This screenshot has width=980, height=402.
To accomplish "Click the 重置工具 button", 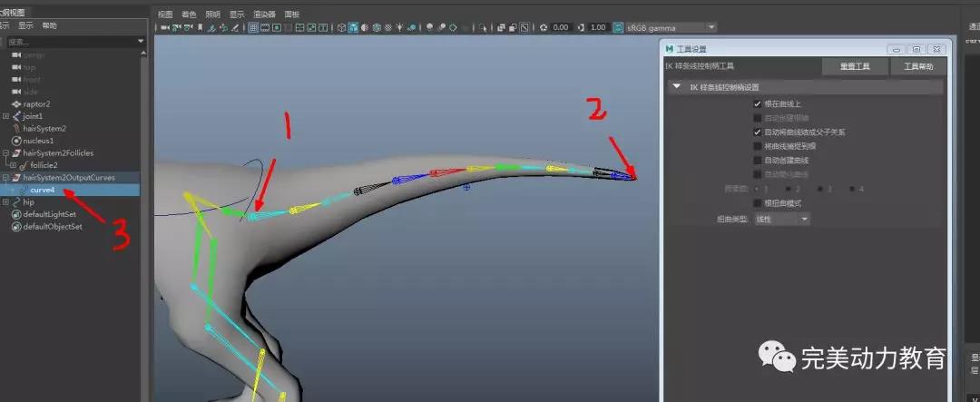I will (x=854, y=67).
